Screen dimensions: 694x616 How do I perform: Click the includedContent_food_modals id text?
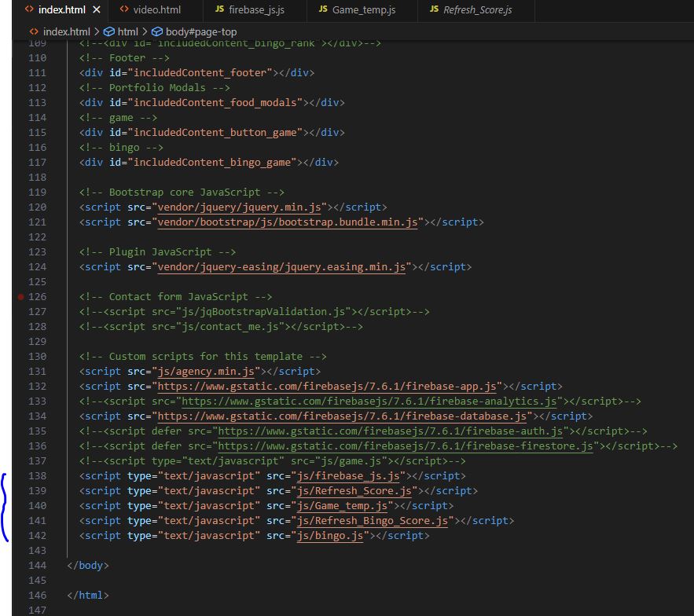tap(215, 103)
